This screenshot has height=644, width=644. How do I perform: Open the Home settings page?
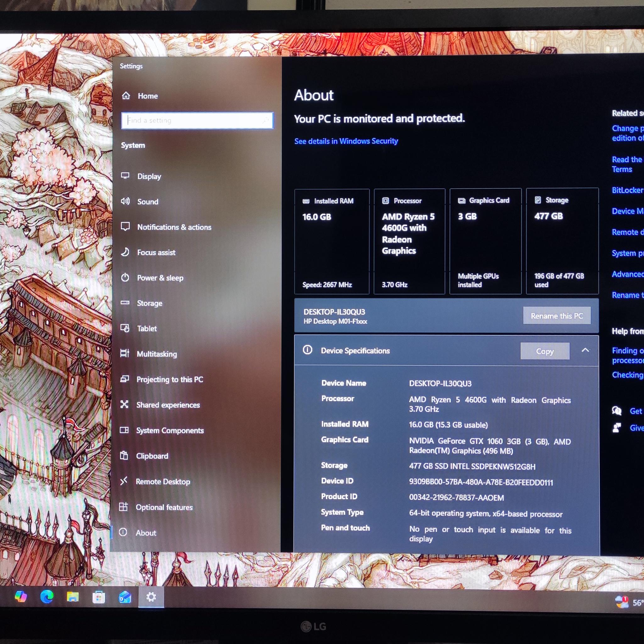click(140, 96)
